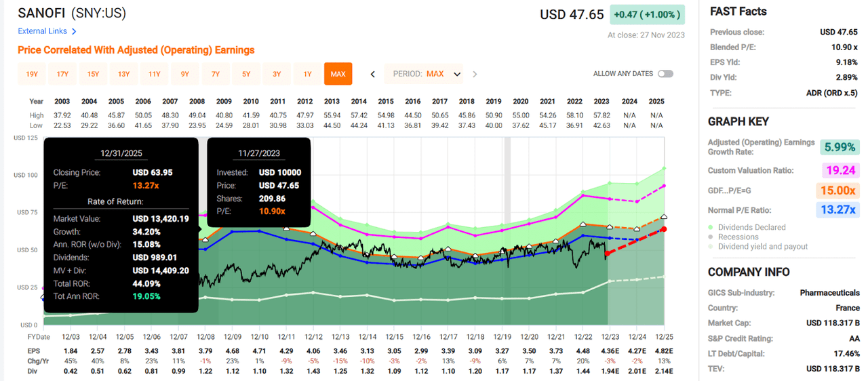Click the S&P Credit Rating AA value
Screen dimensions: 868x381
pyautogui.click(x=853, y=338)
